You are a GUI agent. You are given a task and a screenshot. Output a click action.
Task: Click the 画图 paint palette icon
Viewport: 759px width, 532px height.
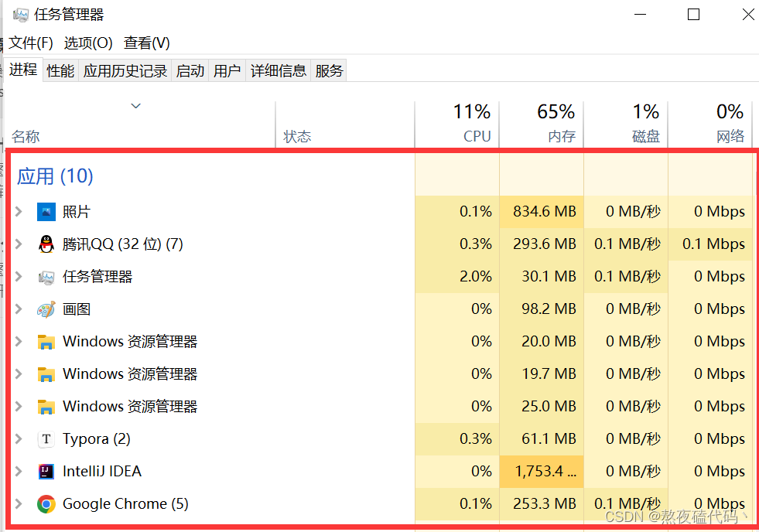46,309
